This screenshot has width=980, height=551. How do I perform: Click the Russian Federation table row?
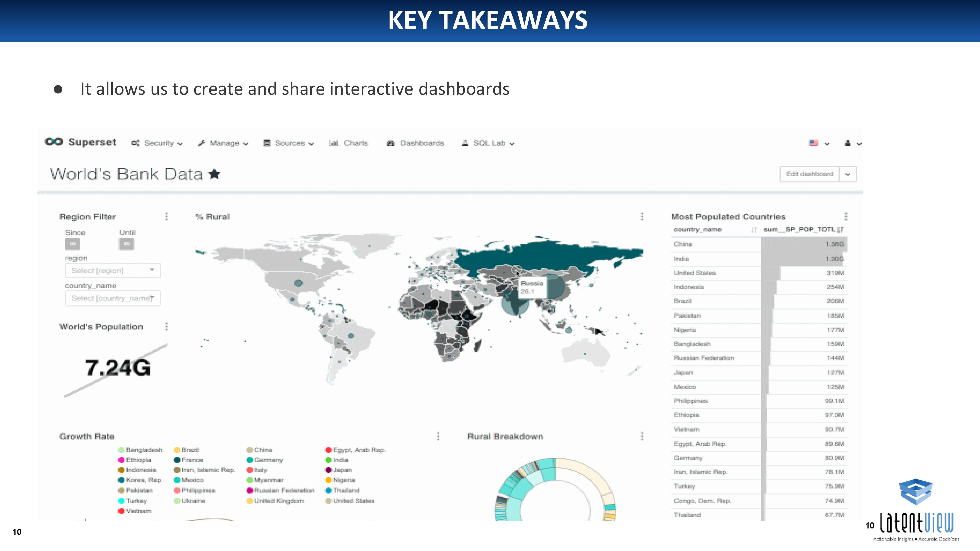coord(759,358)
